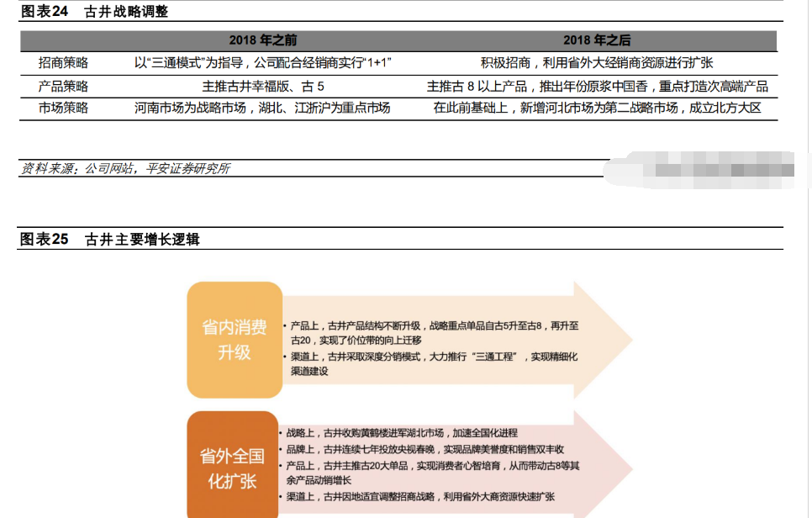Click the bullet about 深度分销模式 and "三通工程"
This screenshot has height=518, width=812.
[x=430, y=363]
